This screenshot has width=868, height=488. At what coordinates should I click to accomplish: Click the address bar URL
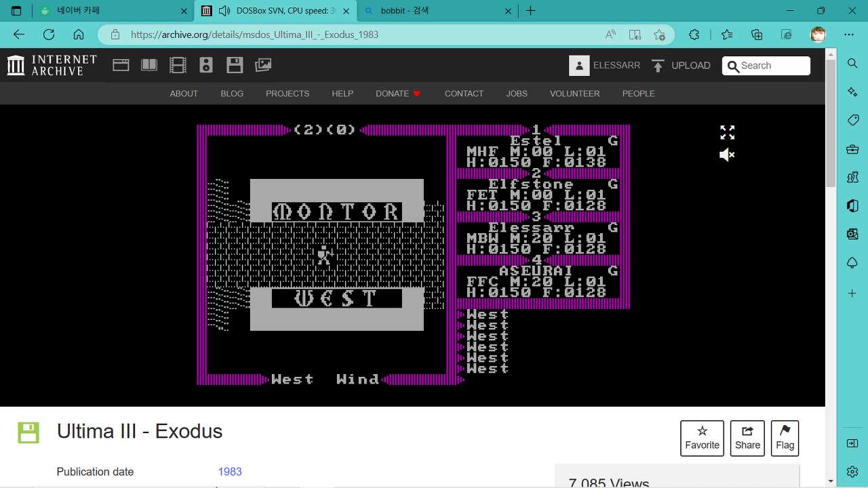(x=254, y=35)
